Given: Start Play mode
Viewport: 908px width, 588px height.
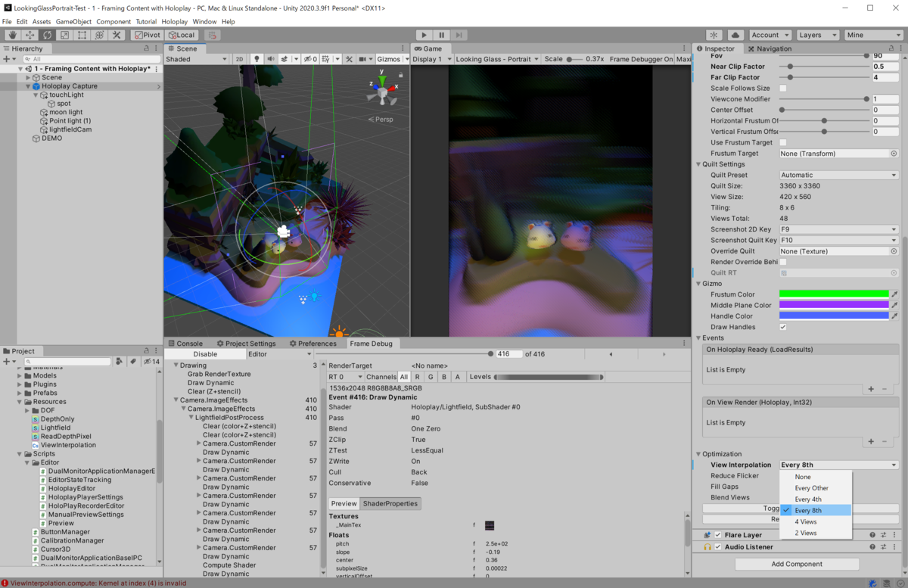Looking at the screenshot, I should (424, 35).
